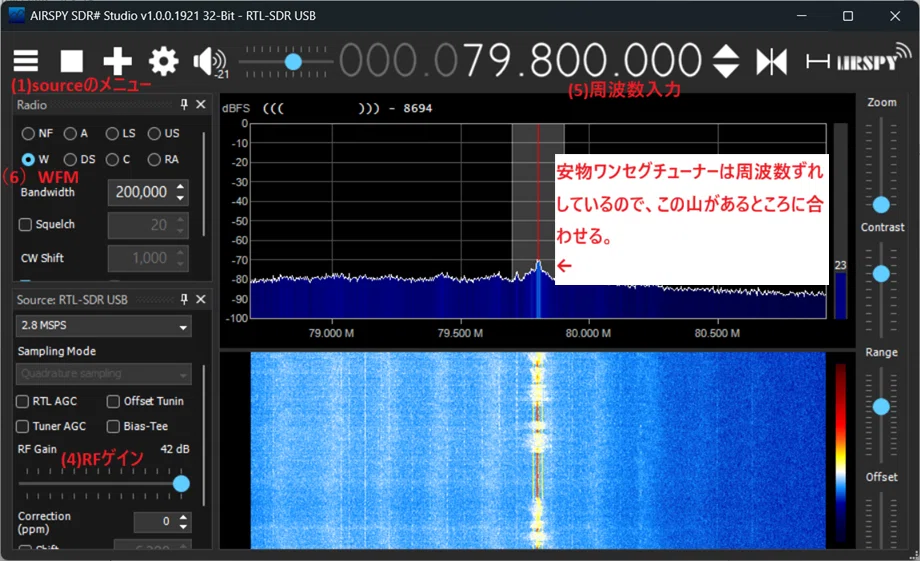Close the Radio panel
920x561 pixels.
click(x=201, y=104)
